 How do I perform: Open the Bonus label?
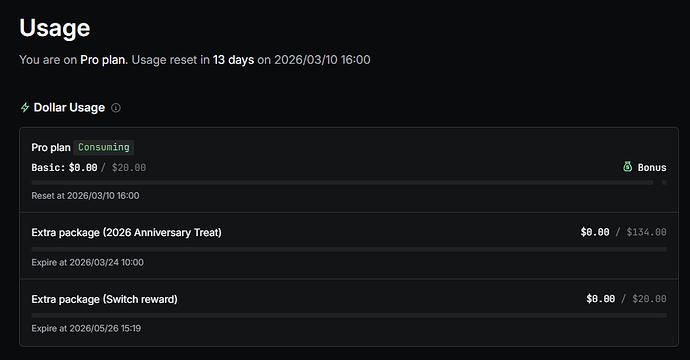click(652, 168)
